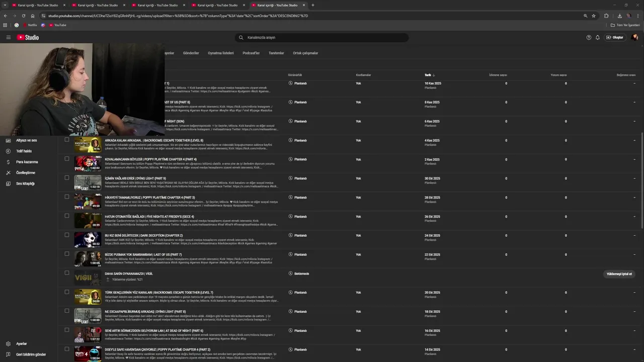Switch to the Oynatma listeleri tab
This screenshot has height=362, width=644.
221,53
